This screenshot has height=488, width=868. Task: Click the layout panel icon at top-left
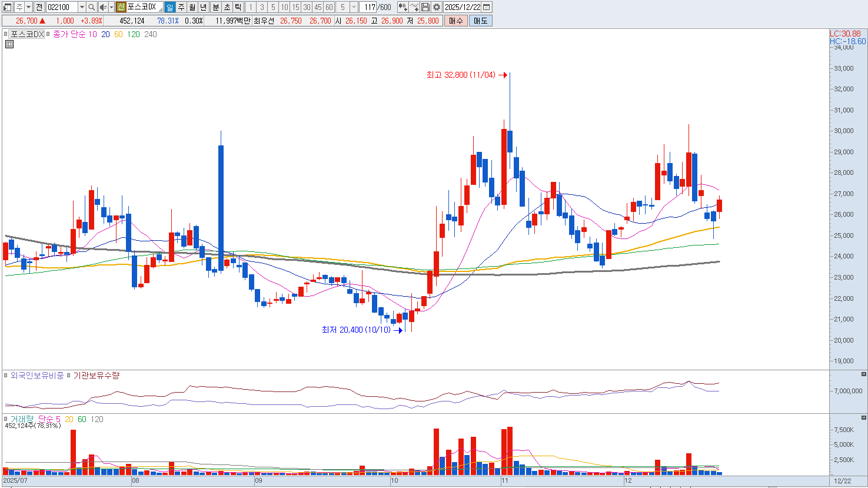(8, 7)
